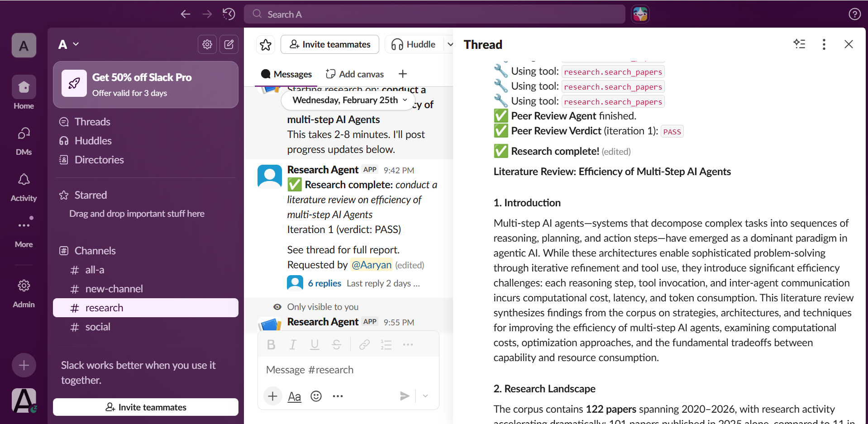The height and width of the screenshot is (424, 868).
Task: Close the Thread panel
Action: 849,44
